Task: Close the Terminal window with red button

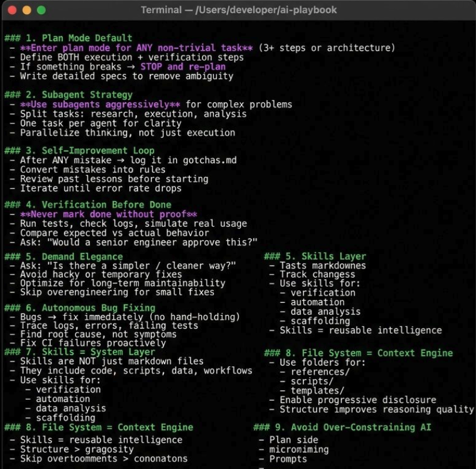Action: coord(12,11)
